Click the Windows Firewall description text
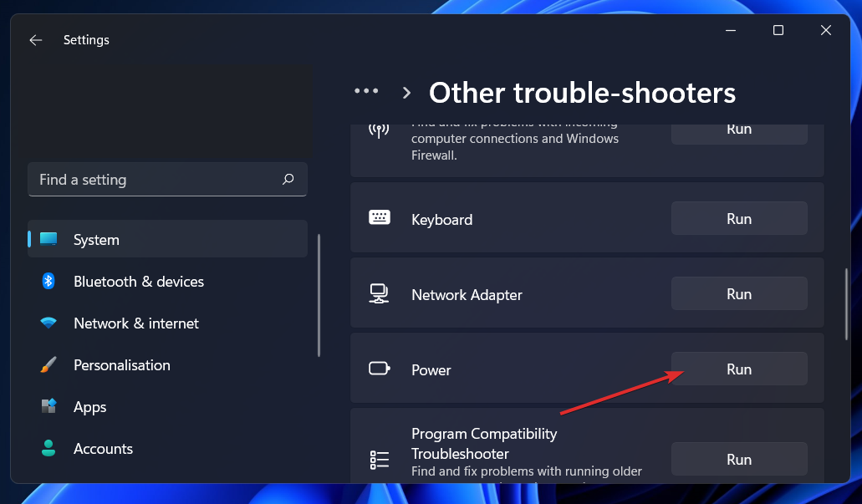 point(514,143)
